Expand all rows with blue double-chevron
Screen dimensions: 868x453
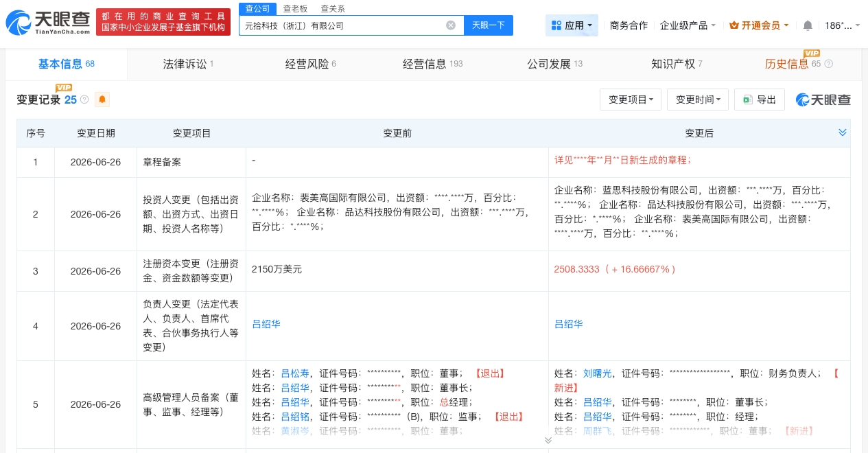click(843, 132)
